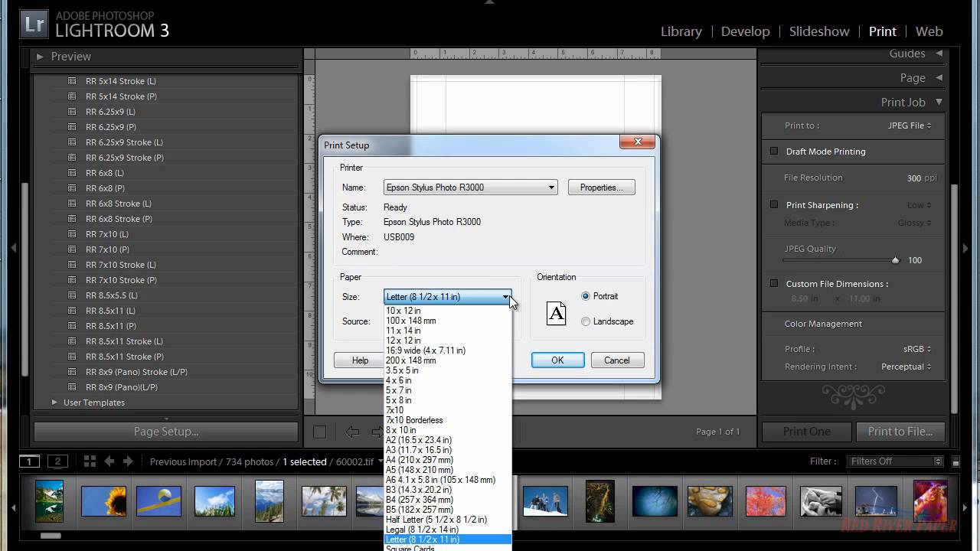980x551 pixels.
Task: Click the toolbar previous page arrow
Action: pos(352,432)
